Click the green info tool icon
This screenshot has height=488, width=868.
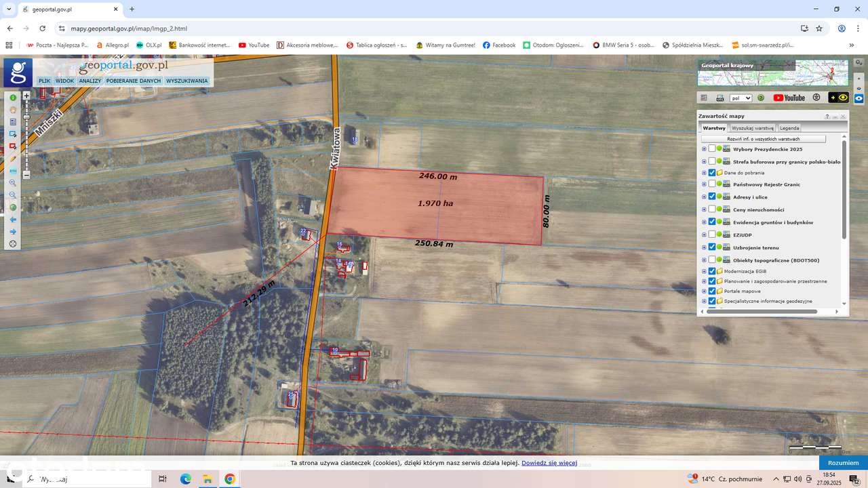click(13, 98)
